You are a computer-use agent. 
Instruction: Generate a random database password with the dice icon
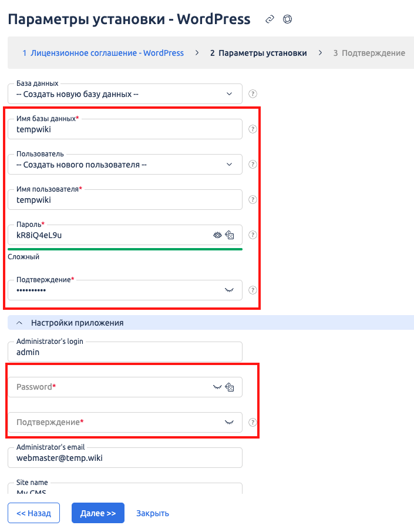pos(230,235)
